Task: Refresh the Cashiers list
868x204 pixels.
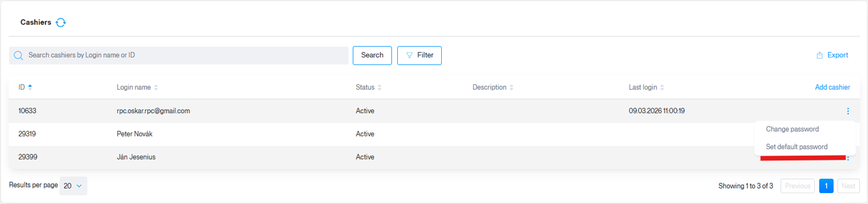Action: (x=61, y=22)
